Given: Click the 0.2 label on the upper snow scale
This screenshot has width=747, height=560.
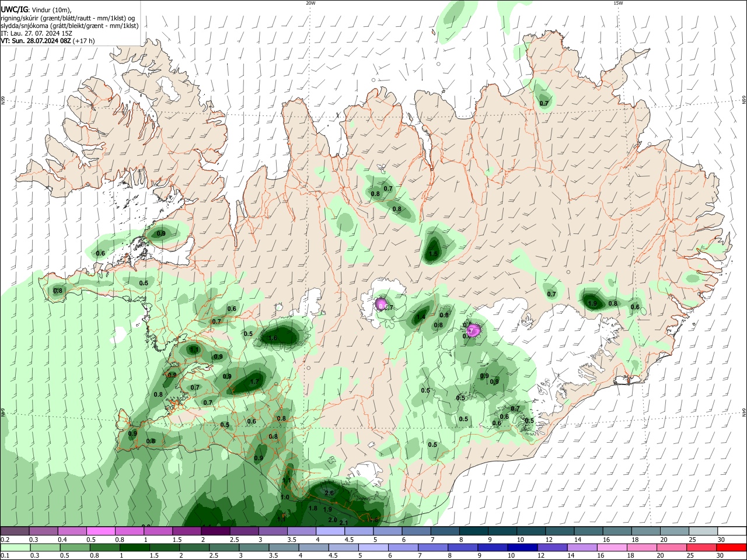Looking at the screenshot, I should [5, 540].
